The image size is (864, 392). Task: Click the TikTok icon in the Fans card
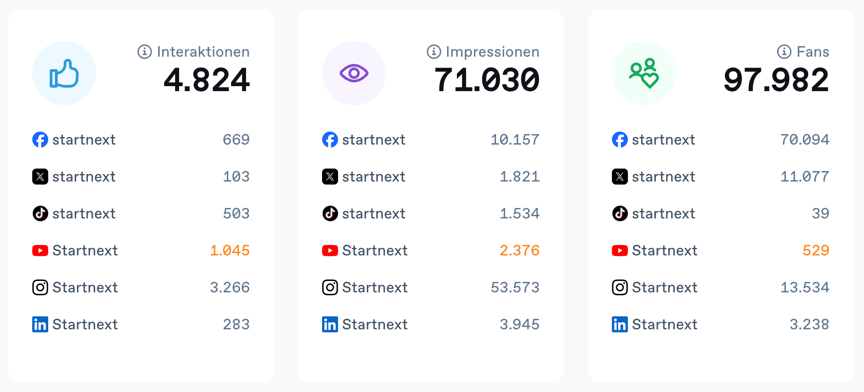click(620, 214)
